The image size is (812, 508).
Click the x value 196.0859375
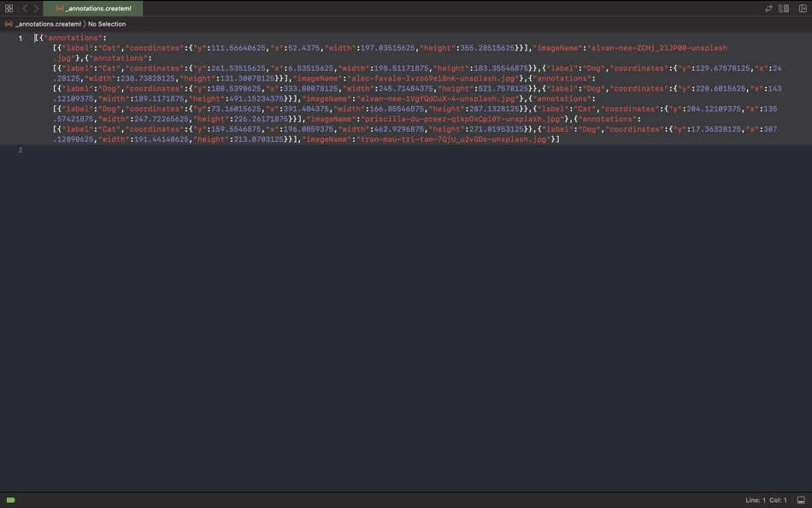308,130
